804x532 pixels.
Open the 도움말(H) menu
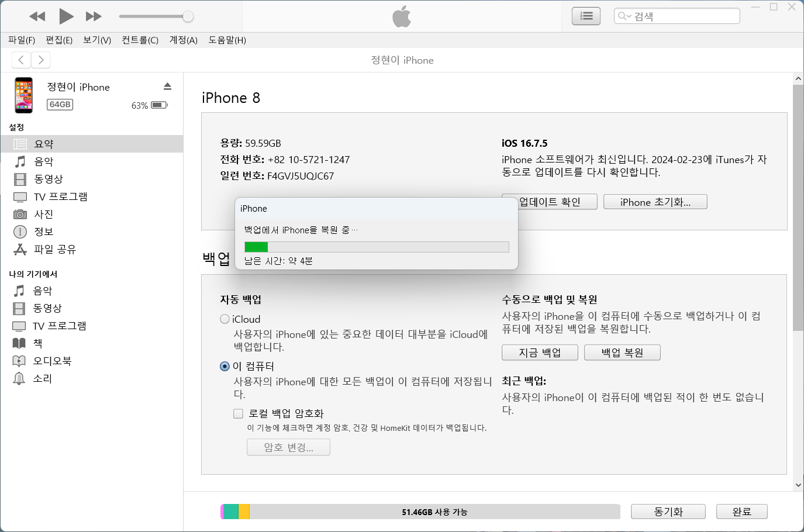point(227,40)
